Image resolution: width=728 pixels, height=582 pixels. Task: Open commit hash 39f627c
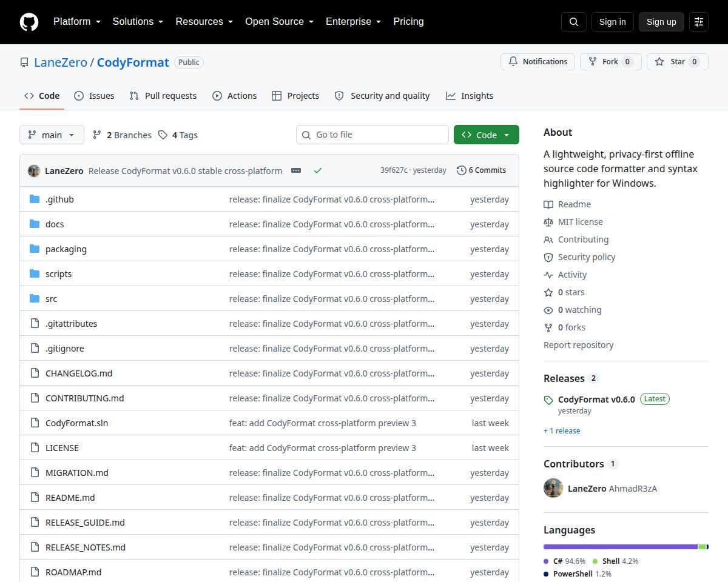(x=394, y=170)
